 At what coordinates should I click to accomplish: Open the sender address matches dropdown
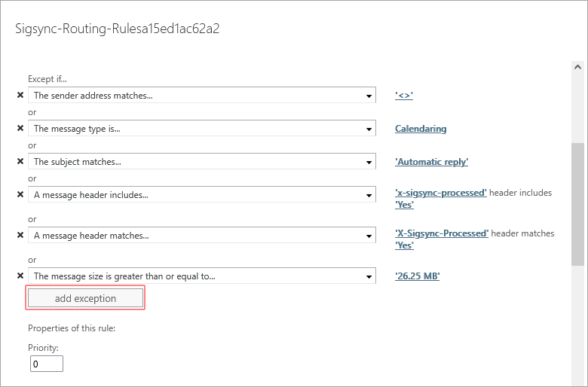(x=369, y=96)
